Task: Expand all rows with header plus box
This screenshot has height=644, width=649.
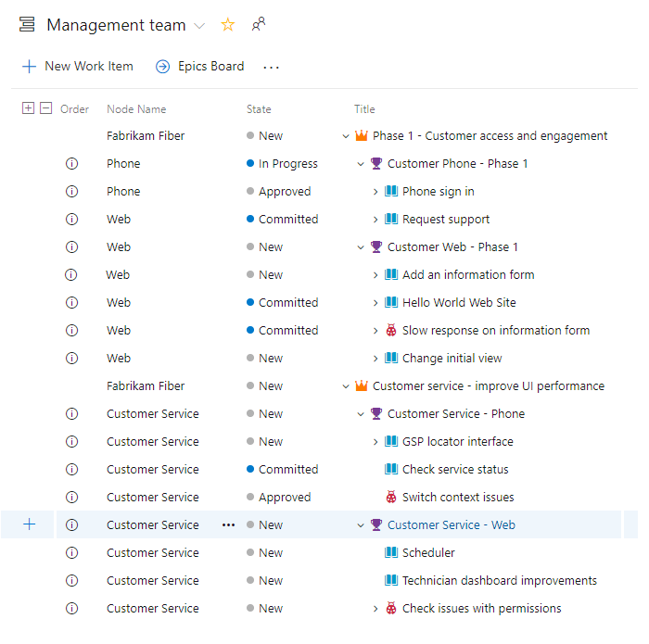Action: 28,108
